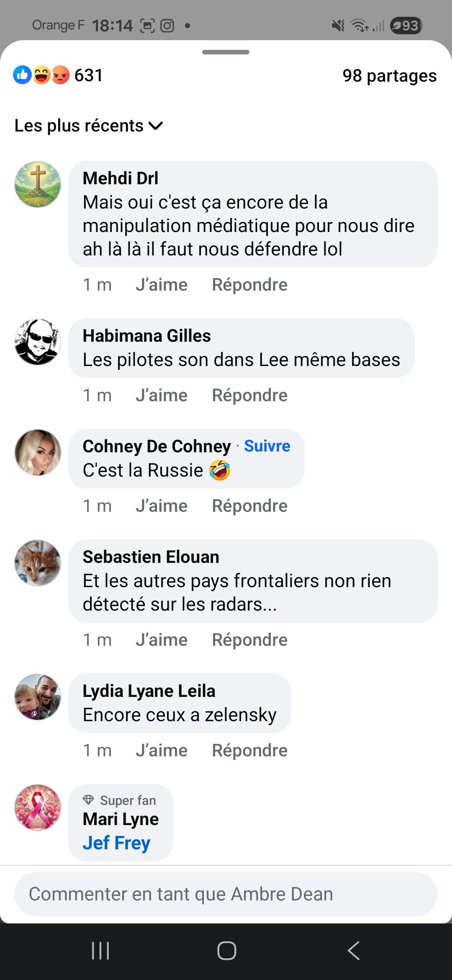Open Lydia Lyane Leila's profile photo
The height and width of the screenshot is (980, 452).
(x=38, y=697)
